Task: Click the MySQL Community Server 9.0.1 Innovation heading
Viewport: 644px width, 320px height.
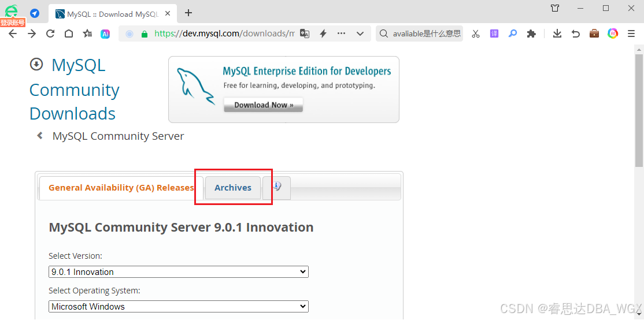Action: (x=181, y=227)
